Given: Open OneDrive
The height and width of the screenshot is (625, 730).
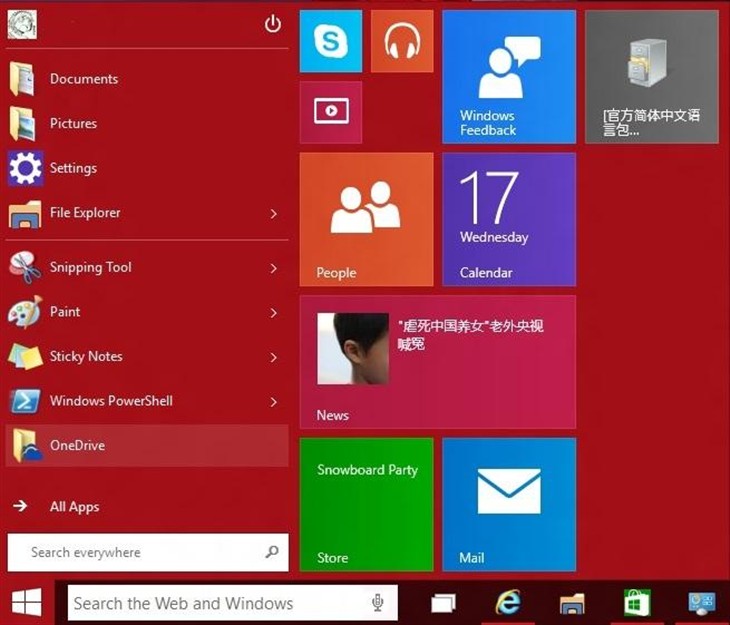Looking at the screenshot, I should click(x=147, y=445).
